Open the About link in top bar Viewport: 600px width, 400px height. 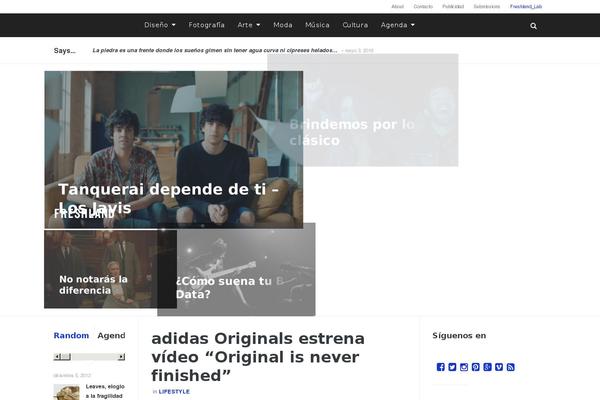click(398, 7)
